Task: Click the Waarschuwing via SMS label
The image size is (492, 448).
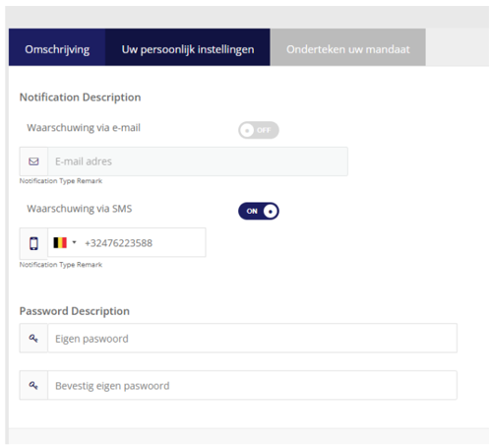Action: 80,209
